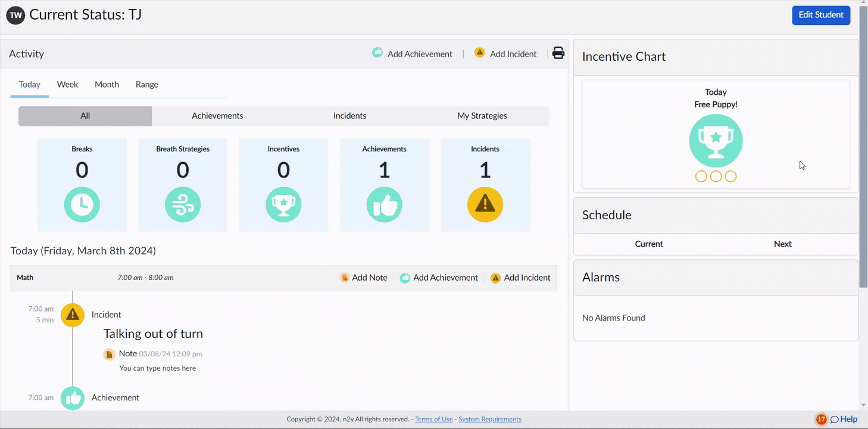Screen dimensions: 868x429
Task: Select the Incidents filter
Action: (x=349, y=116)
